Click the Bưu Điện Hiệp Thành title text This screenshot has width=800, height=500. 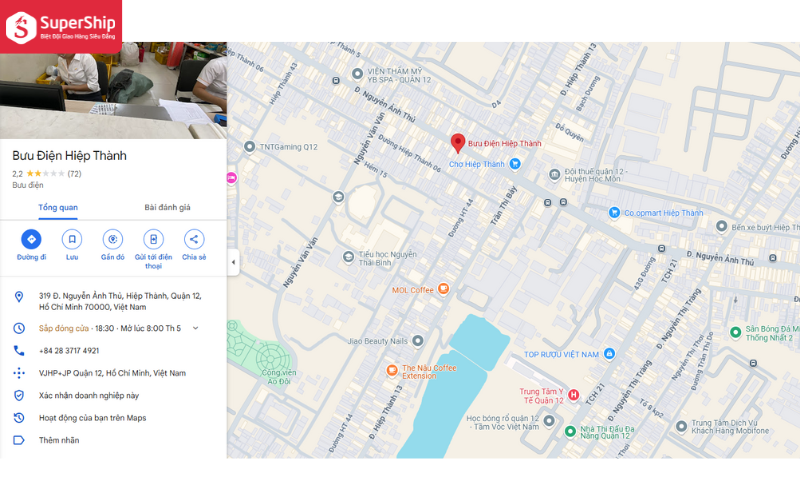69,156
